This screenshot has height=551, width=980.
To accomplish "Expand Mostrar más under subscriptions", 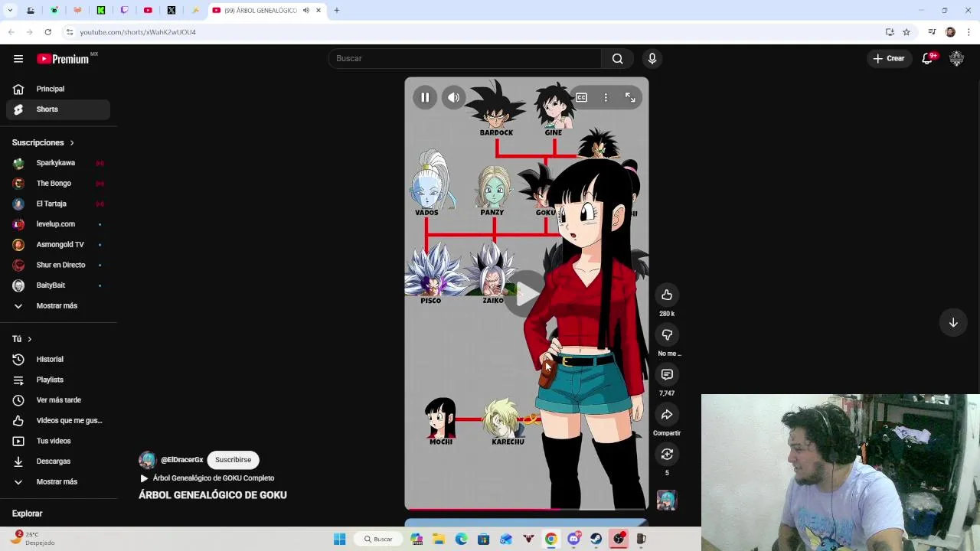I will (58, 305).
